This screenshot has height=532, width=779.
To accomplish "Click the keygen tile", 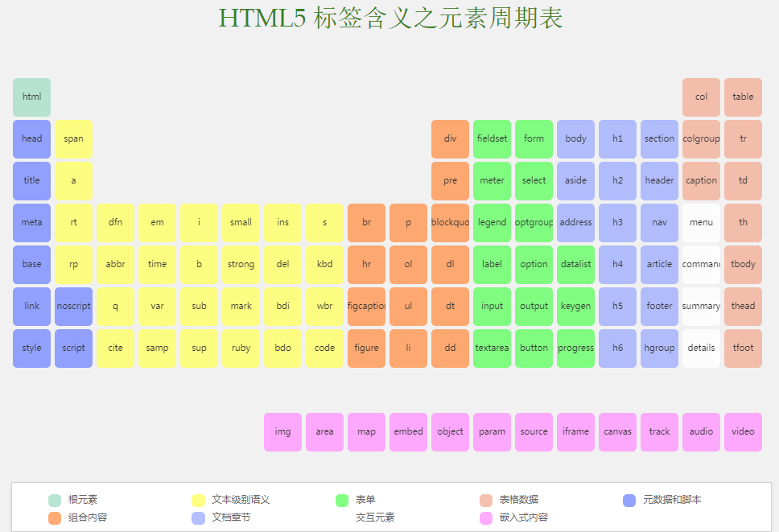I will tap(576, 306).
